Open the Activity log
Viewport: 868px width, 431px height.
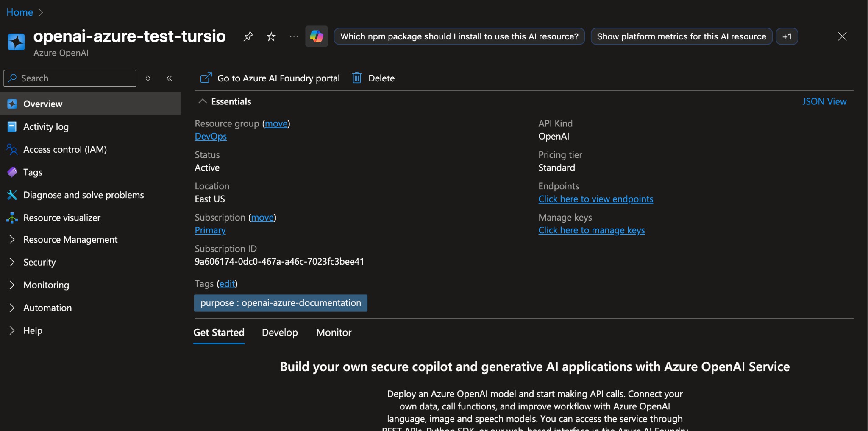click(x=45, y=126)
